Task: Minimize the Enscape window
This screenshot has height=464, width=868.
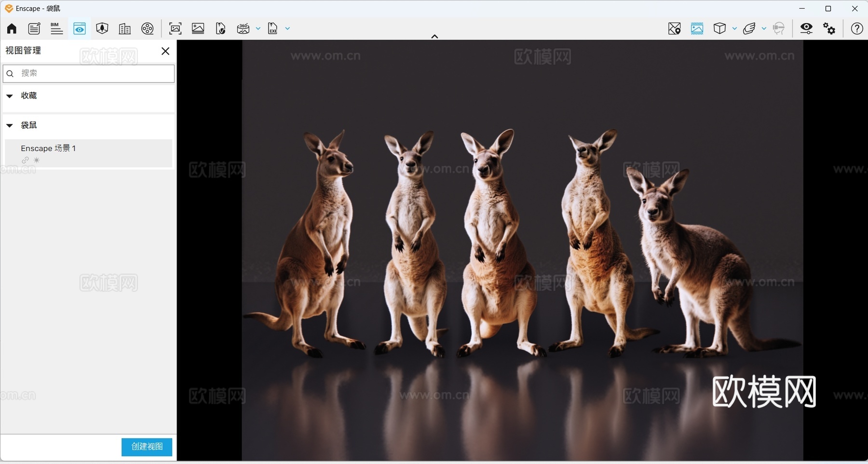Action: point(802,8)
